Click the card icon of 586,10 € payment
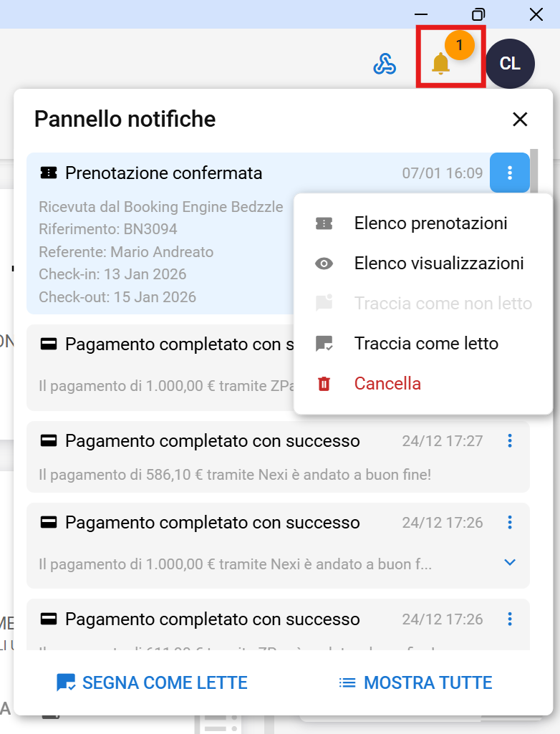 coord(49,440)
